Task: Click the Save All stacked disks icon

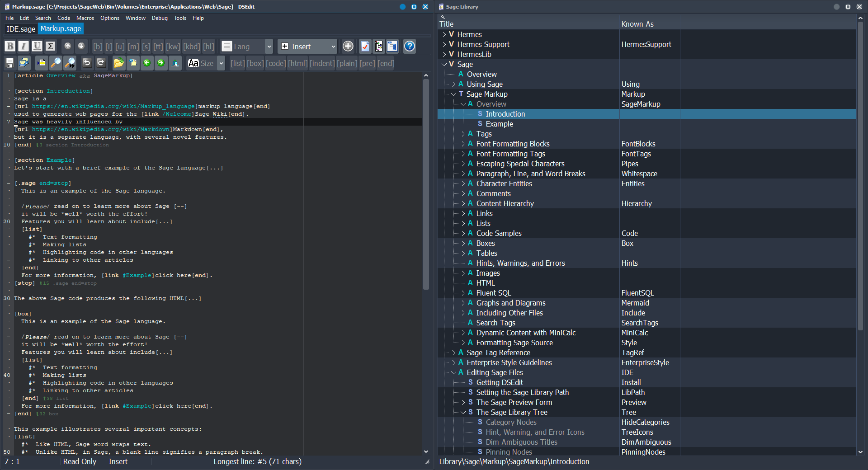Action: [24, 63]
